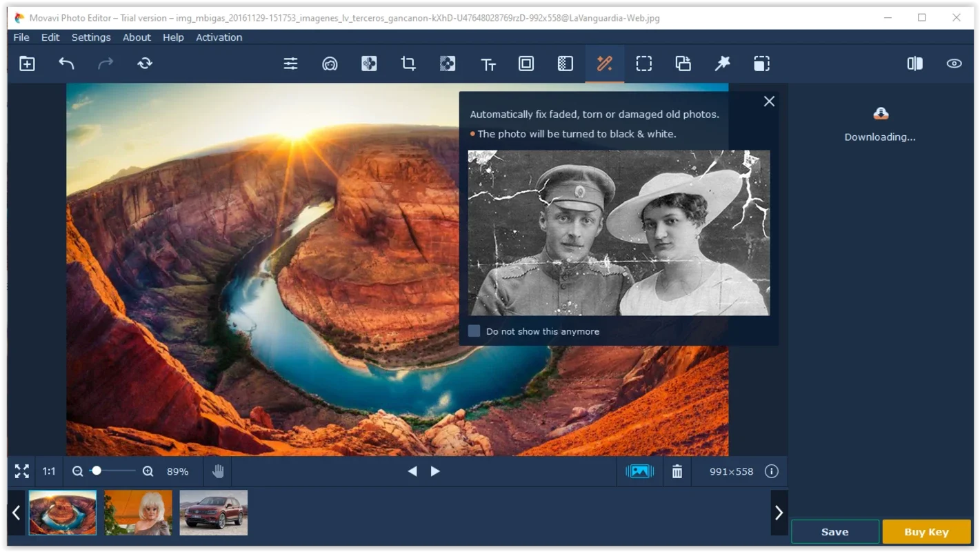Show image info with the i icon

pyautogui.click(x=772, y=471)
